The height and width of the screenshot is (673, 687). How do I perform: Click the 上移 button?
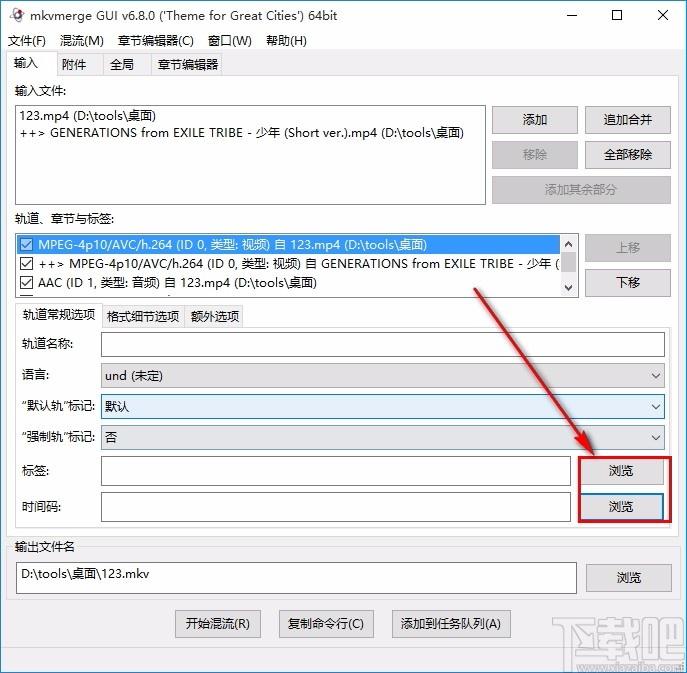tap(627, 248)
